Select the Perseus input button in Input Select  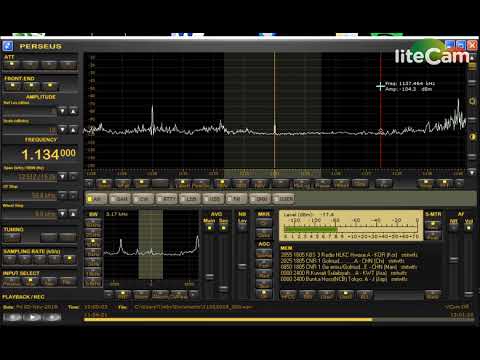(12, 282)
